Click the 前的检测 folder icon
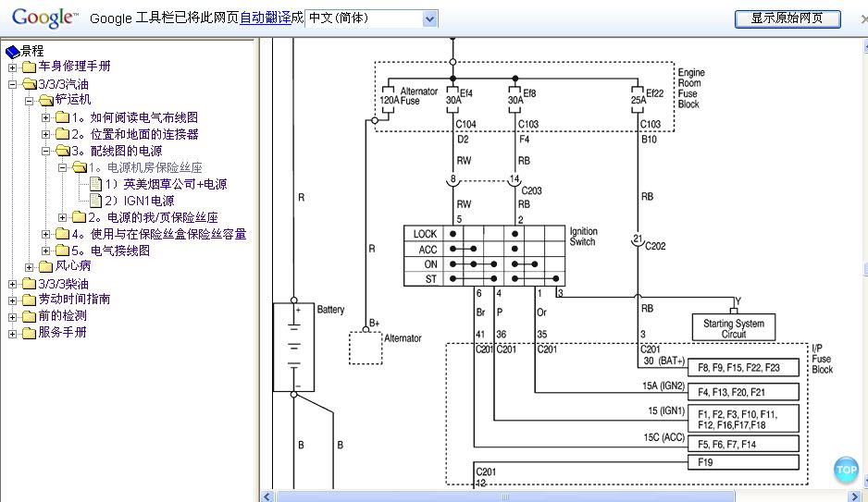 coord(29,316)
